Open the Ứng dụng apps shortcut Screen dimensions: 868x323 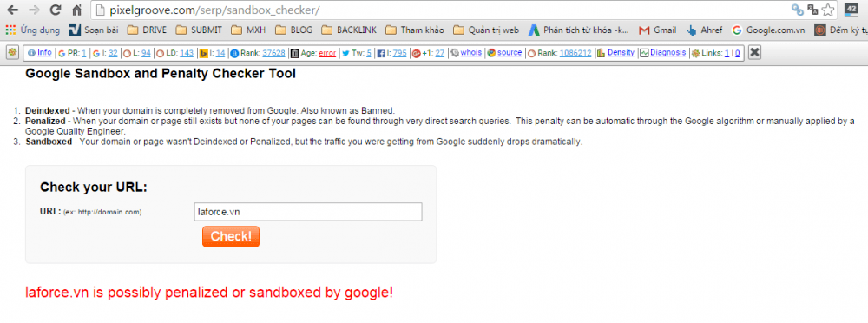pos(32,30)
